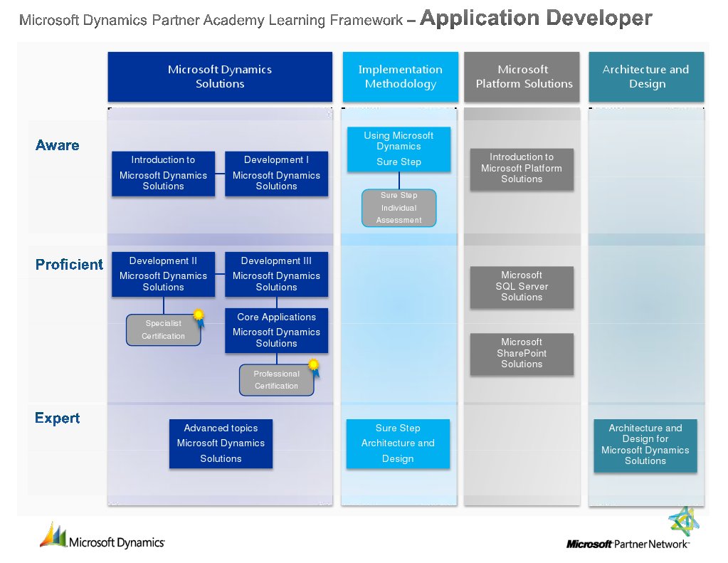This screenshot has height=563, width=728.
Task: Click the Microsoft Dynamics Solutions column header
Action: click(220, 77)
